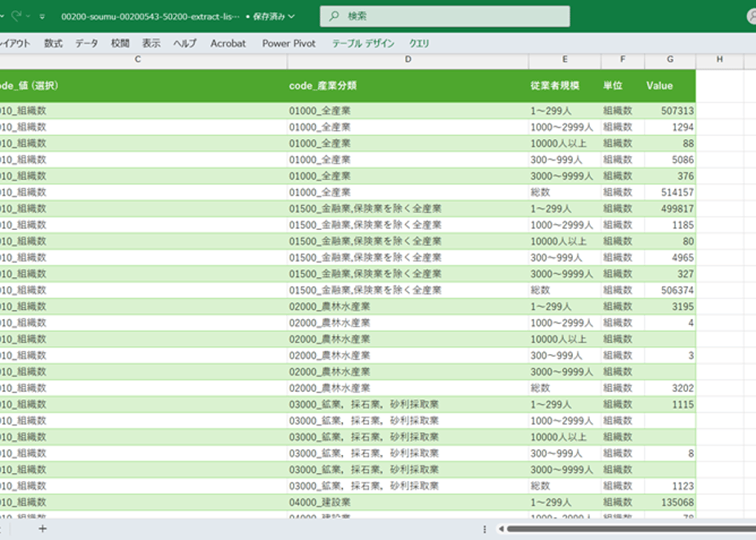
Task: Open the Acrobat ribbon tab
Action: pyautogui.click(x=228, y=43)
